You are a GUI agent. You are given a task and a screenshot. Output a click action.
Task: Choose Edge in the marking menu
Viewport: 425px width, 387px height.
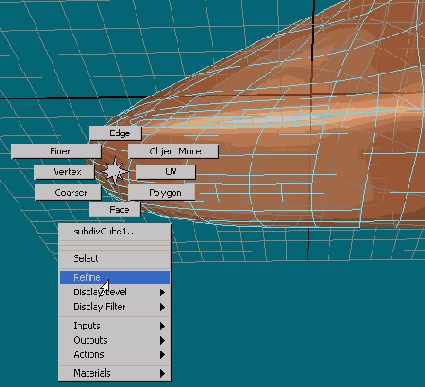[115, 133]
